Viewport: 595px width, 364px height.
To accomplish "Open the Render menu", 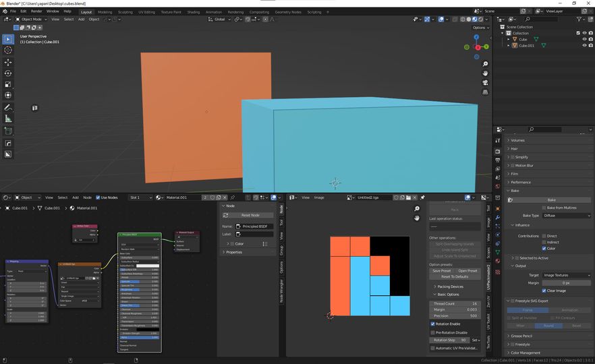I will coord(36,11).
